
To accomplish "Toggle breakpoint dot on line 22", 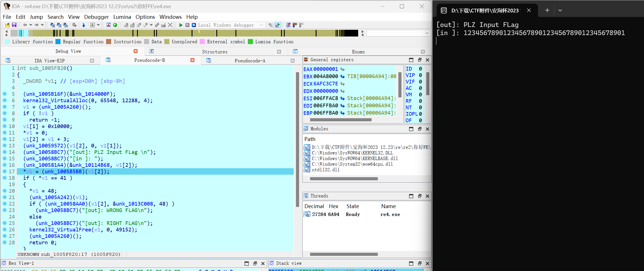I will (5, 204).
